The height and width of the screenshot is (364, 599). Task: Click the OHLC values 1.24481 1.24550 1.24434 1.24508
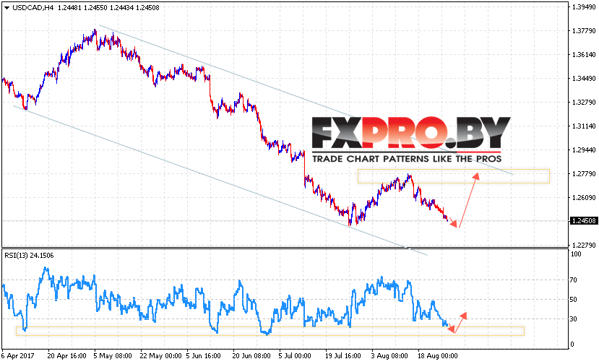tap(108, 8)
